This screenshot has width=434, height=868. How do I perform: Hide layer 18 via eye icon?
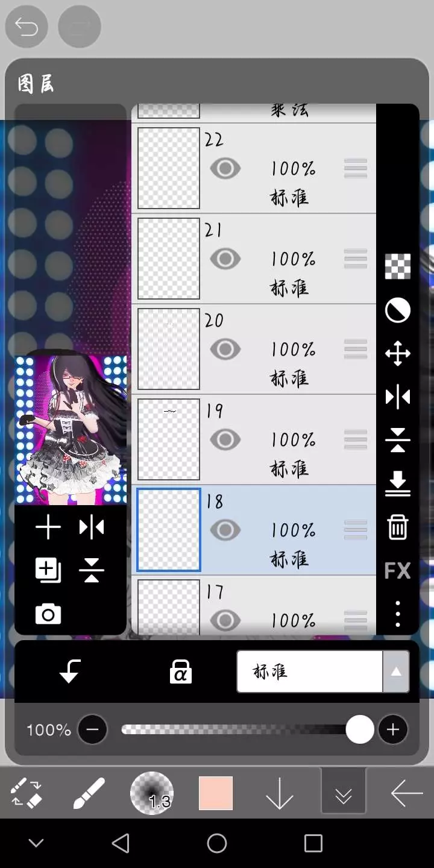click(x=225, y=530)
